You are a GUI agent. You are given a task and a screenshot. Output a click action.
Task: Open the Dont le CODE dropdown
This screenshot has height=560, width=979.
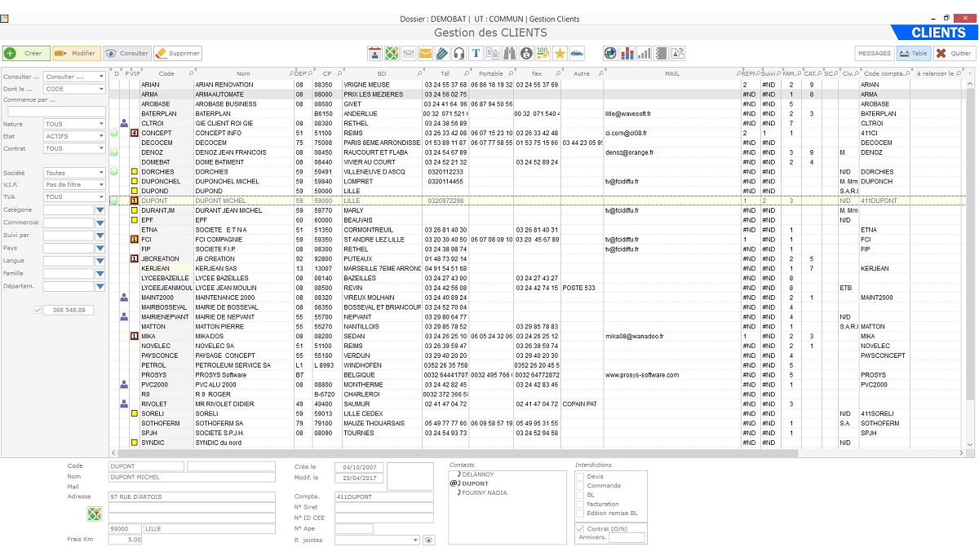pyautogui.click(x=74, y=89)
